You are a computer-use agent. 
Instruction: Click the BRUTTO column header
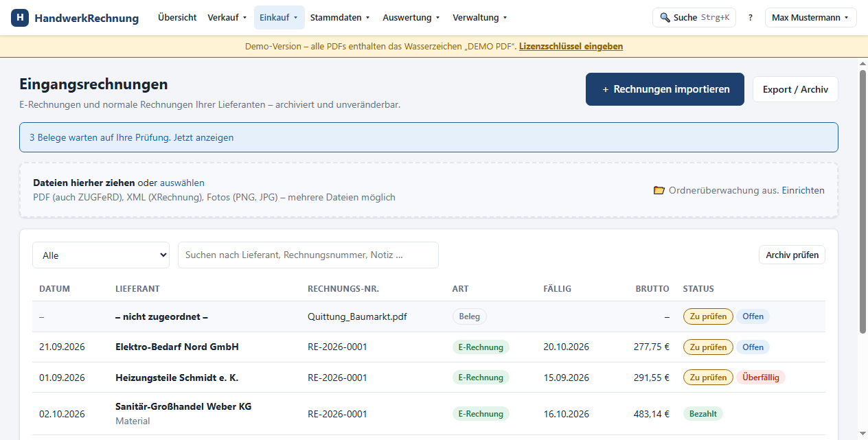coord(652,289)
